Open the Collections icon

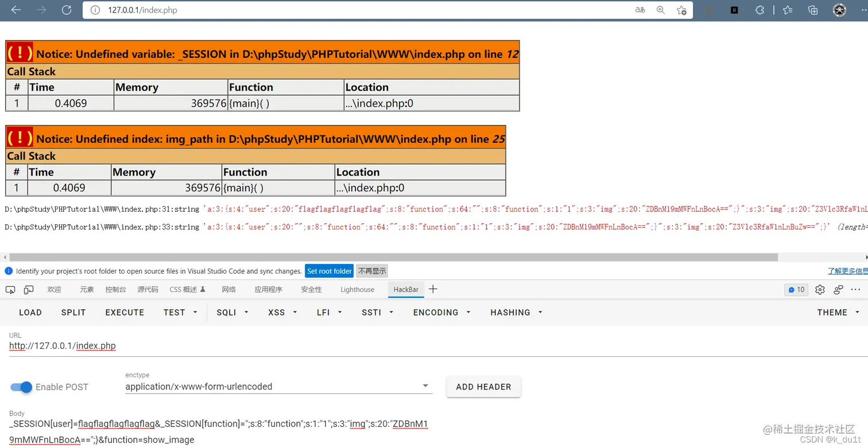813,10
